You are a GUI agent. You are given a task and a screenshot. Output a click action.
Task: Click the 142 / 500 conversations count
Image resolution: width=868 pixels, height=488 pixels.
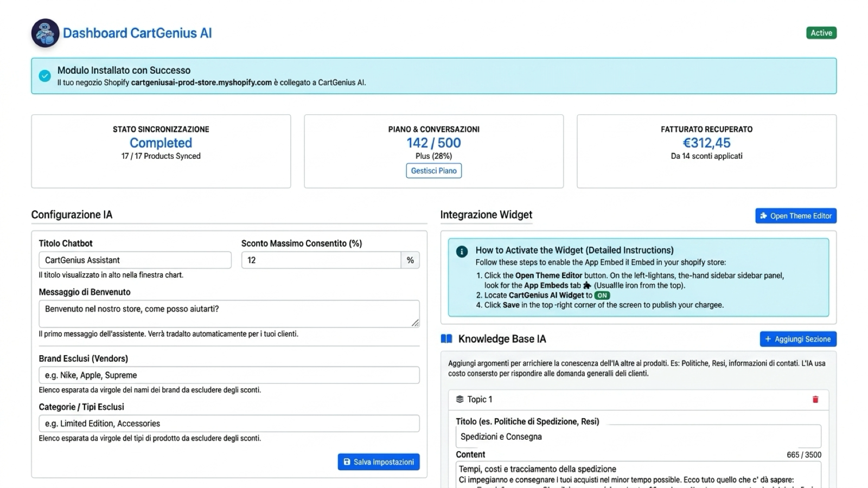tap(434, 143)
